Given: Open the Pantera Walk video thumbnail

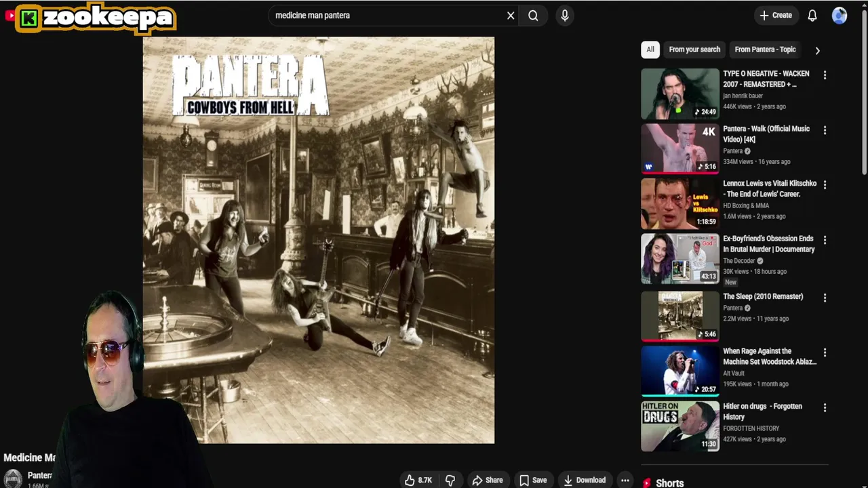Looking at the screenshot, I should pos(680,148).
